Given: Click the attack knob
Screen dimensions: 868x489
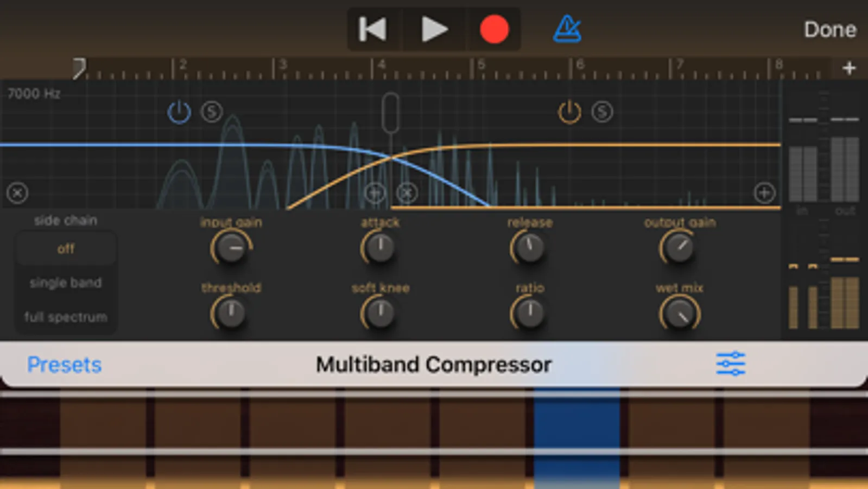Looking at the screenshot, I should pos(381,248).
